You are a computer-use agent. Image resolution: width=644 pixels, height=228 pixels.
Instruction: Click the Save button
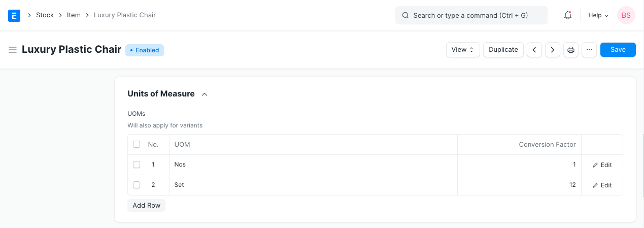tap(618, 50)
